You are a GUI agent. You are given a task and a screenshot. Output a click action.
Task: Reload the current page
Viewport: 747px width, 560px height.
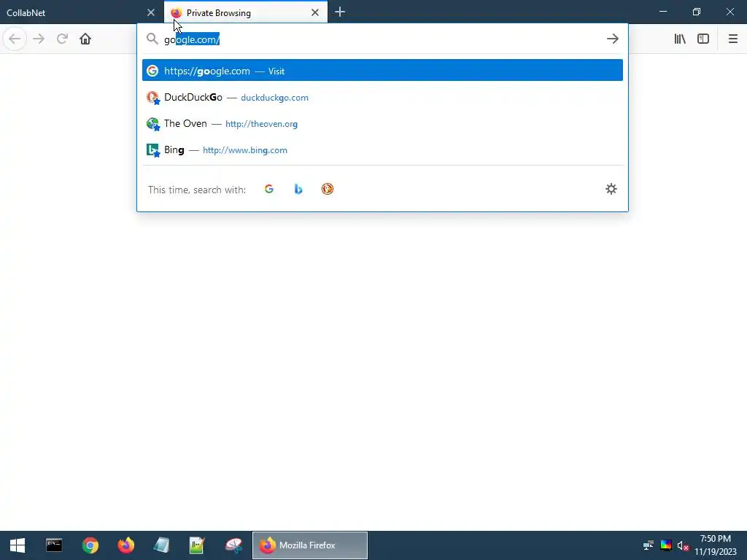(62, 39)
